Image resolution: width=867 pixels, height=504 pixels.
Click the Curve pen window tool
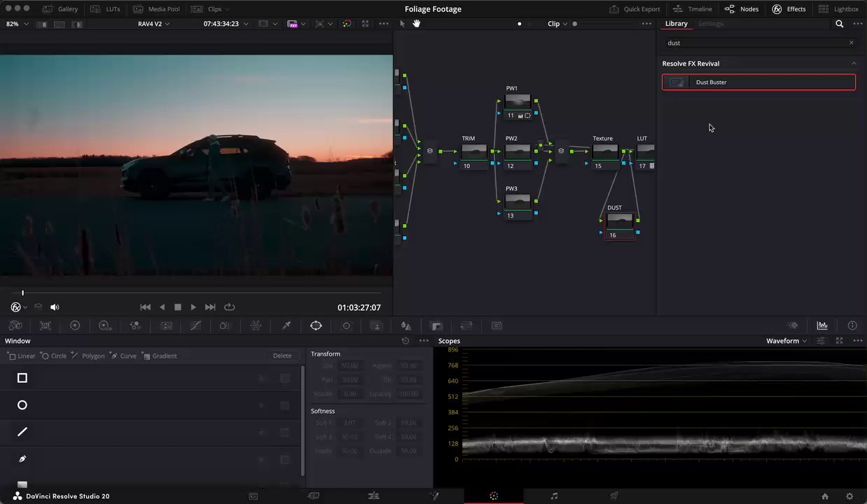[22, 459]
